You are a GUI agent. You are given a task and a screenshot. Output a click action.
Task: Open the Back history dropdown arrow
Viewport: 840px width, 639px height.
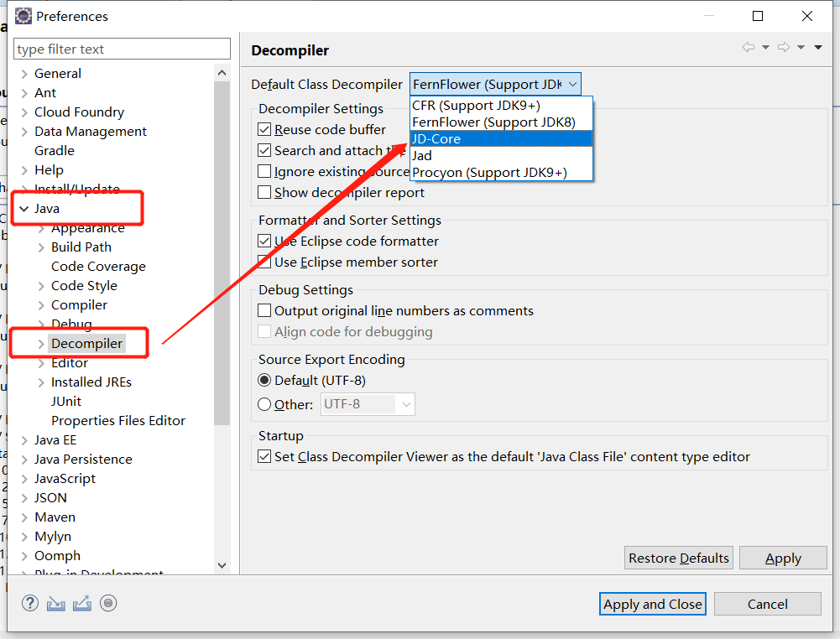point(765,48)
